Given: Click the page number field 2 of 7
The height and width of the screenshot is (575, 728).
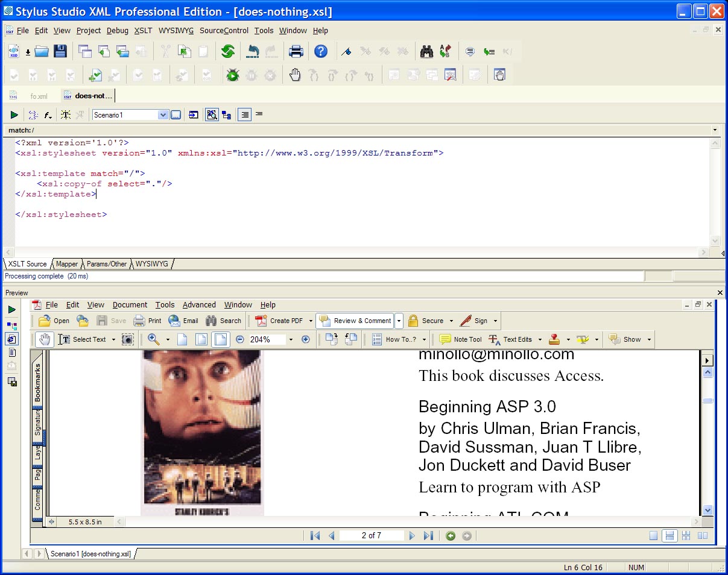Looking at the screenshot, I should pyautogui.click(x=371, y=535).
